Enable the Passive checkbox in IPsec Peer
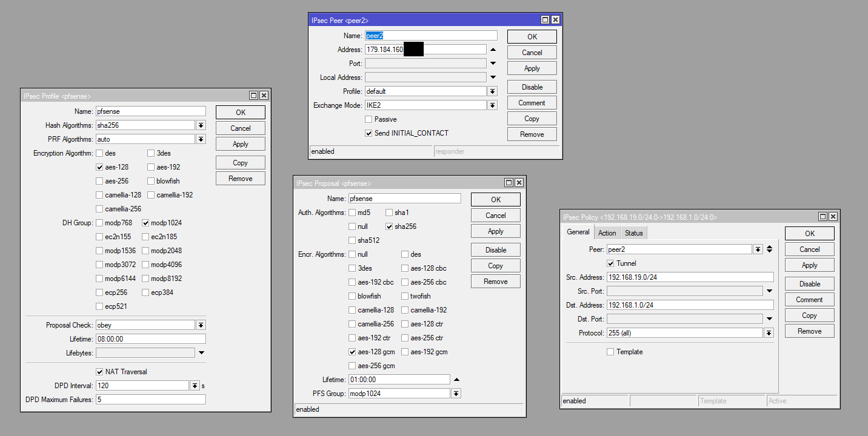This screenshot has width=868, height=436. click(369, 119)
